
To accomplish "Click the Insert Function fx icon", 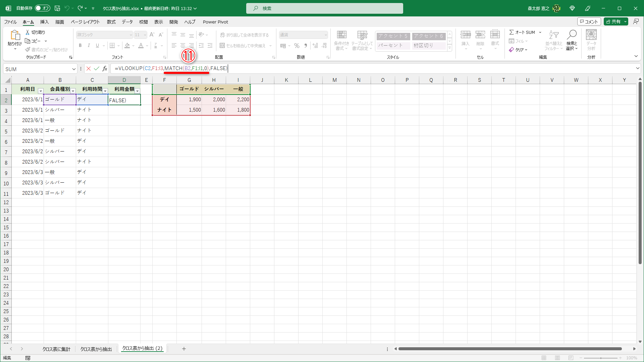I will click(105, 68).
